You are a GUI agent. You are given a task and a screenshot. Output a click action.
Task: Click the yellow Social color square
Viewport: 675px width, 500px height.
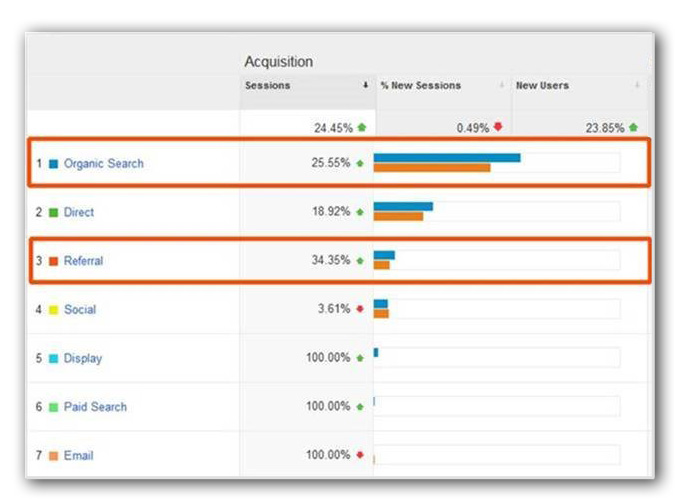pos(53,310)
